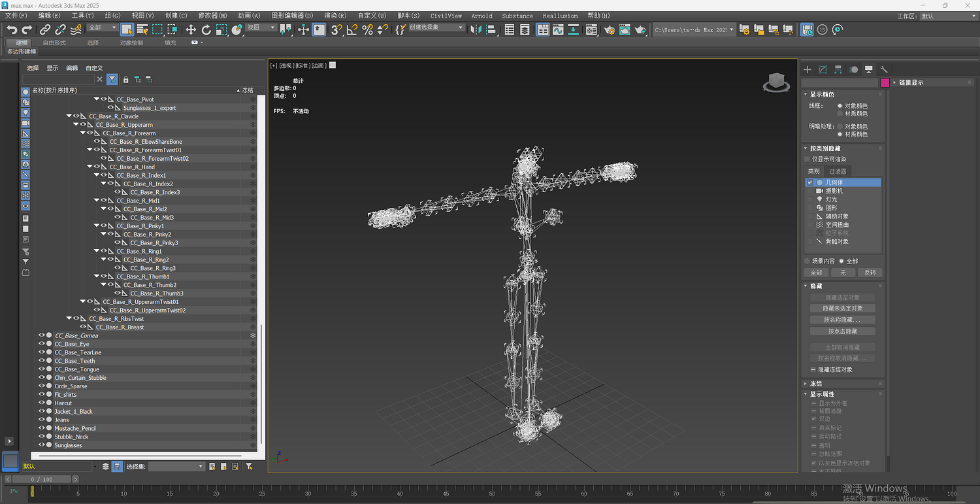Image resolution: width=980 pixels, height=504 pixels.
Task: Click the 隐藏未选定对象 button
Action: (842, 308)
